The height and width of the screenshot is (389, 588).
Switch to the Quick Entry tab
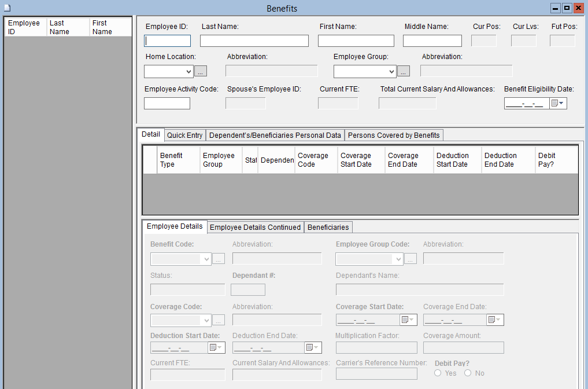click(185, 135)
